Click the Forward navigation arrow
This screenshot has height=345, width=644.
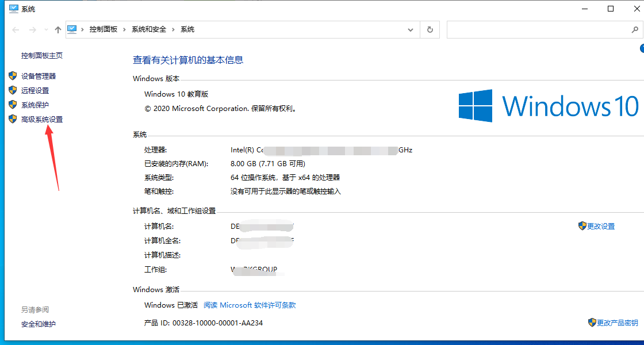[x=34, y=29]
